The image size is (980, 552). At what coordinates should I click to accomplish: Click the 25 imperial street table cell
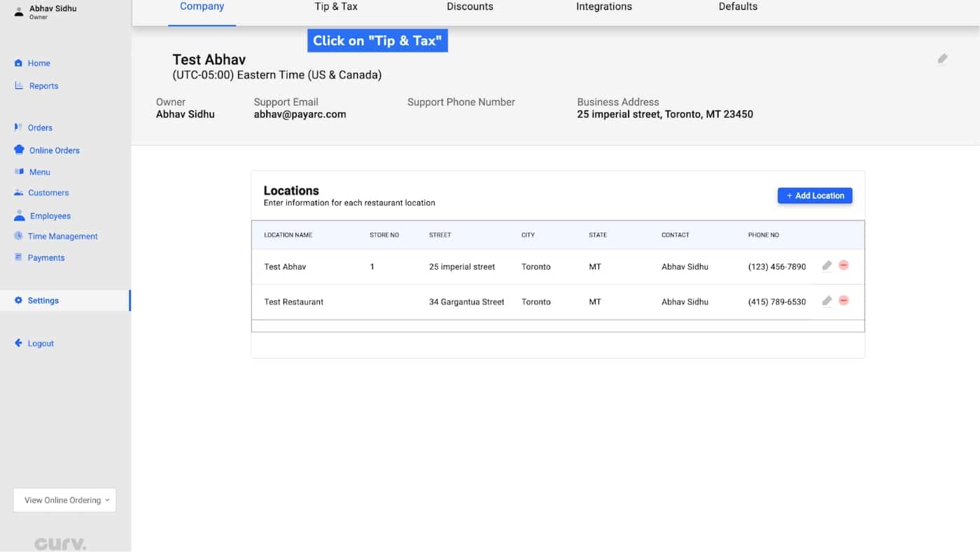(462, 267)
